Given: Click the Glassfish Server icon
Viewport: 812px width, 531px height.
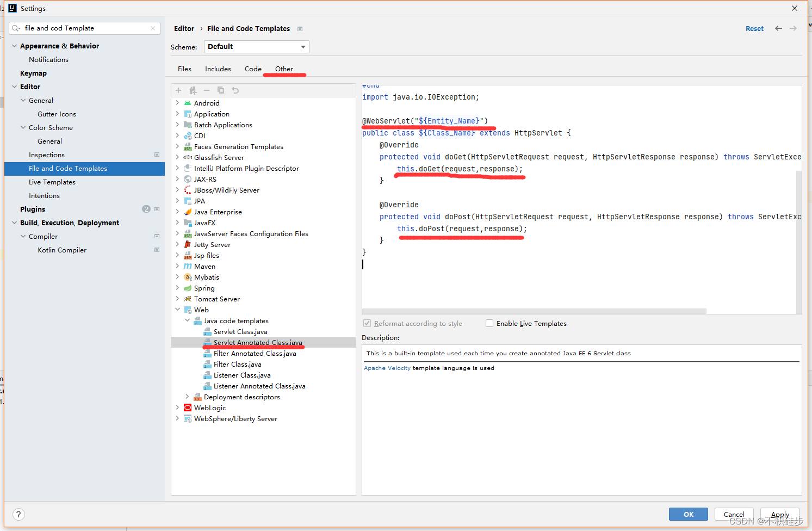Looking at the screenshot, I should (x=188, y=158).
